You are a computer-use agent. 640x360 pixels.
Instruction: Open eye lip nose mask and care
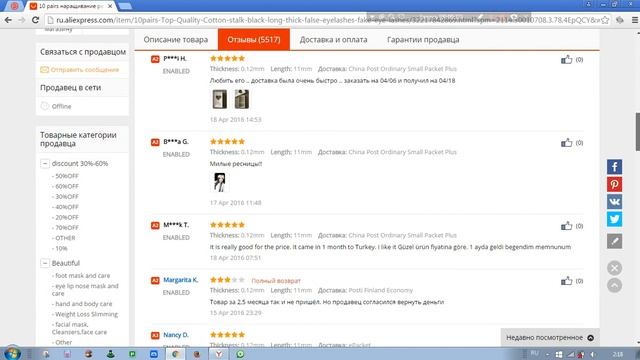point(85,289)
